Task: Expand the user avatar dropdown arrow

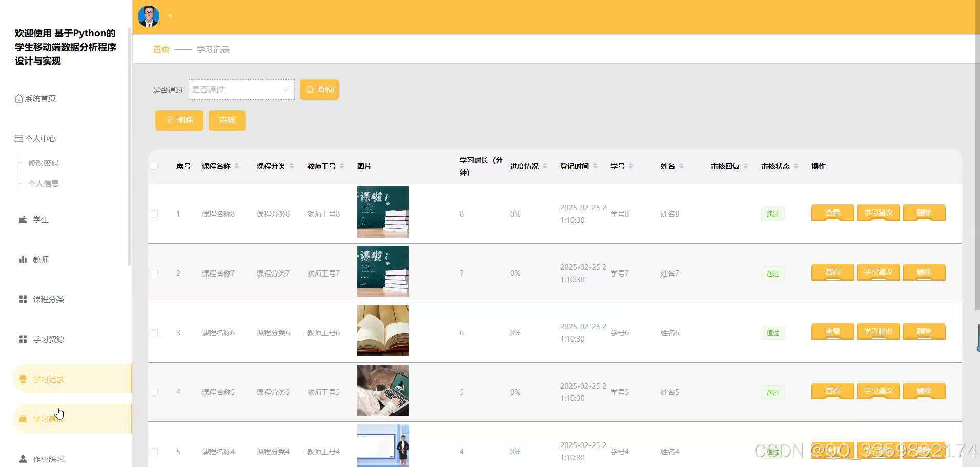Action: point(170,16)
